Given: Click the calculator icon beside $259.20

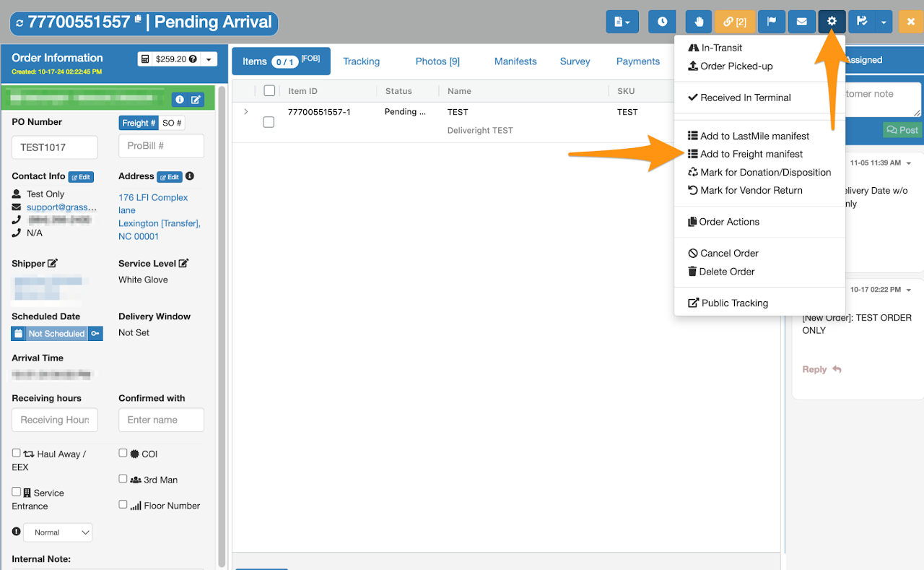Looking at the screenshot, I should [x=145, y=59].
